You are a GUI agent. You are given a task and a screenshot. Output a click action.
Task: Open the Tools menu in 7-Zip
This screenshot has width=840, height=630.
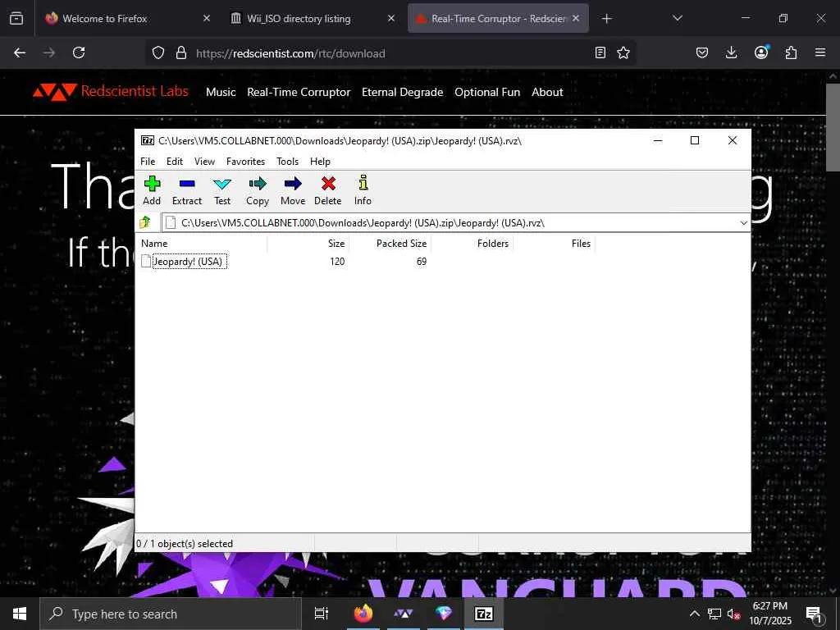click(287, 162)
